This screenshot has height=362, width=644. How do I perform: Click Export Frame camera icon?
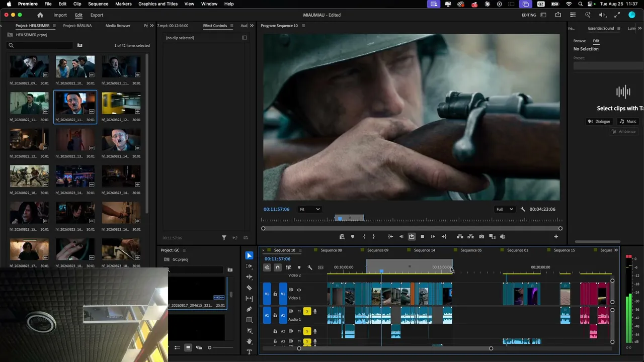coord(481,237)
